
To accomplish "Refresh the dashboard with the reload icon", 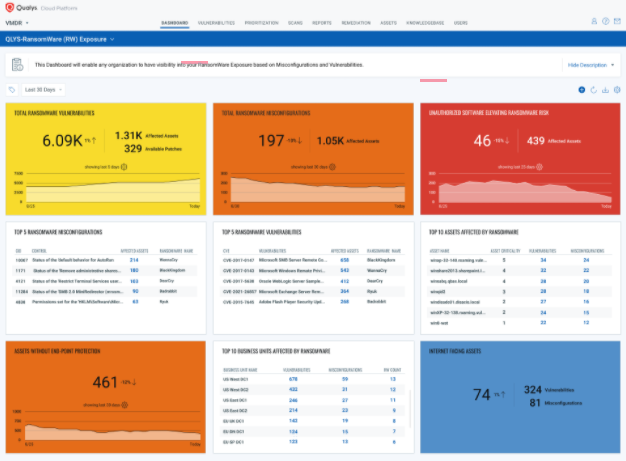I will (594, 90).
